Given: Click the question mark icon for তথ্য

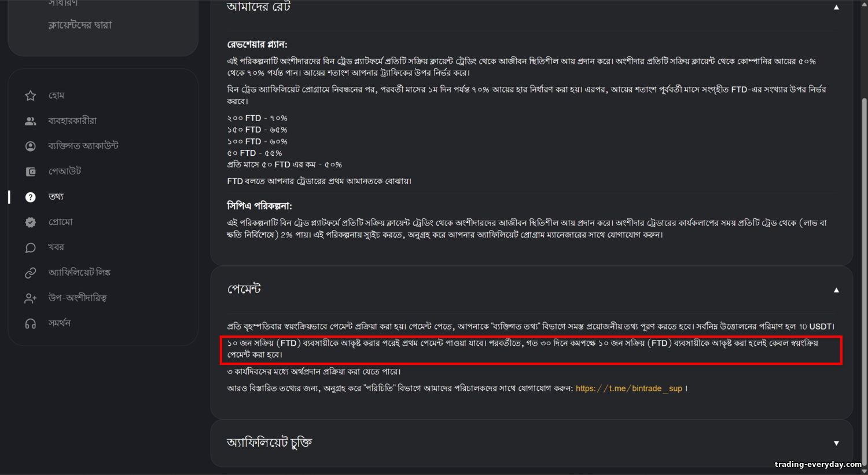Looking at the screenshot, I should click(31, 197).
